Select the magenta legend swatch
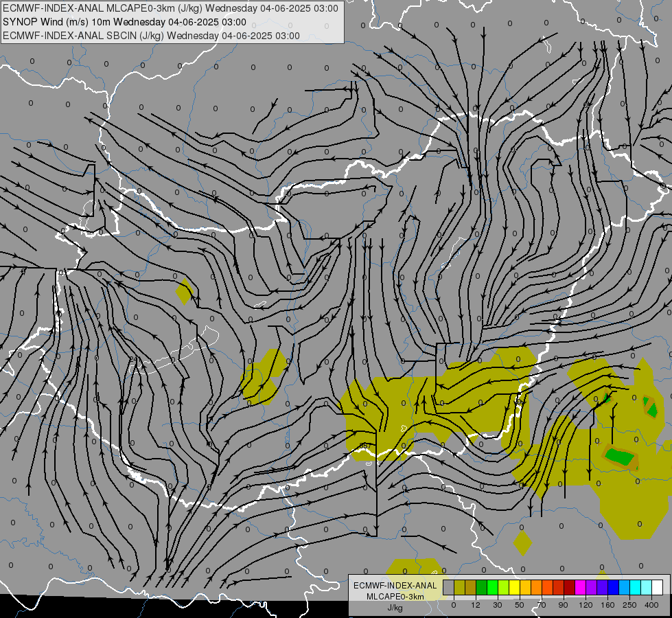This screenshot has height=618, width=672. coord(581,587)
